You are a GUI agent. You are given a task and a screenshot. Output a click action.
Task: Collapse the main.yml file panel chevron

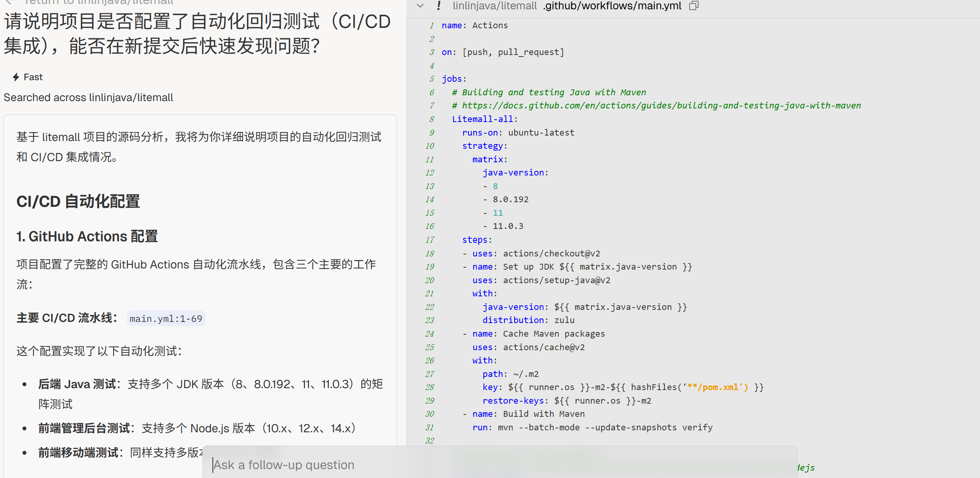point(420,6)
